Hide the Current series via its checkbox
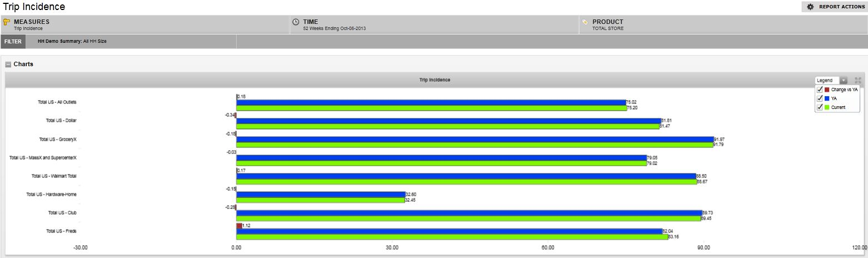The image size is (868, 258). pyautogui.click(x=820, y=107)
